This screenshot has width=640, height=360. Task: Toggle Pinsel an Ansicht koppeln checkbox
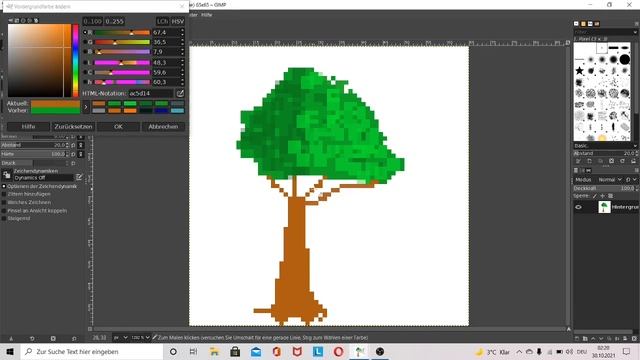[4, 211]
